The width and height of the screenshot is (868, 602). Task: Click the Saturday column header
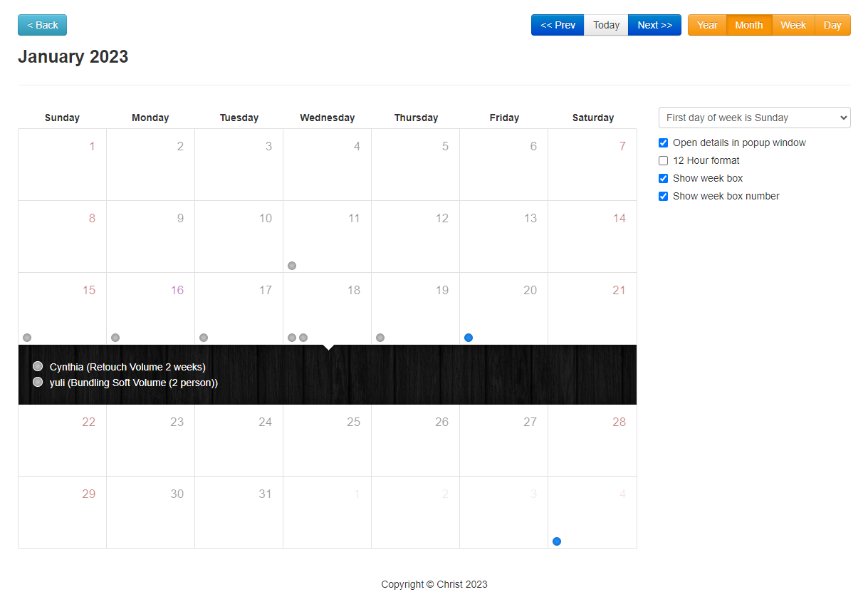[x=593, y=118]
